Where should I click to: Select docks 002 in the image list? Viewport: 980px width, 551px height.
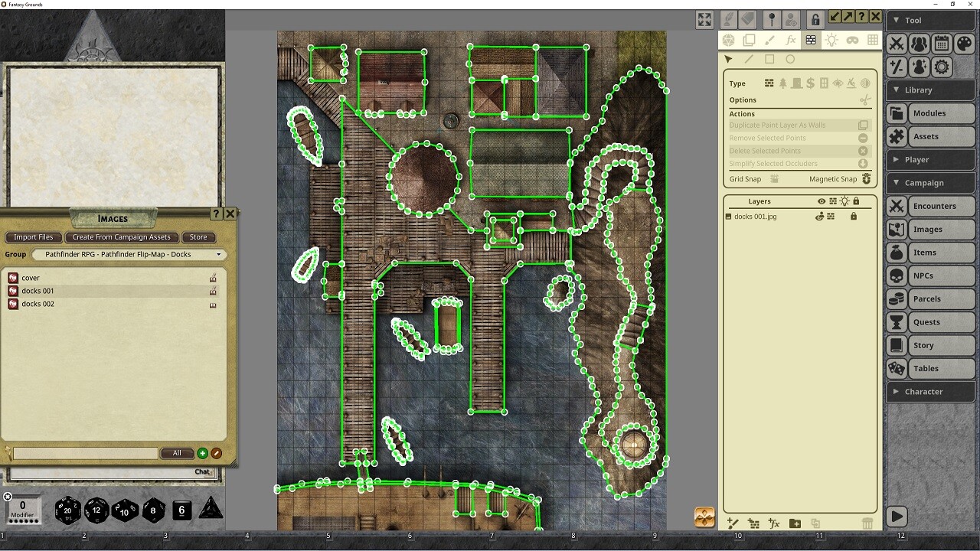tap(38, 304)
